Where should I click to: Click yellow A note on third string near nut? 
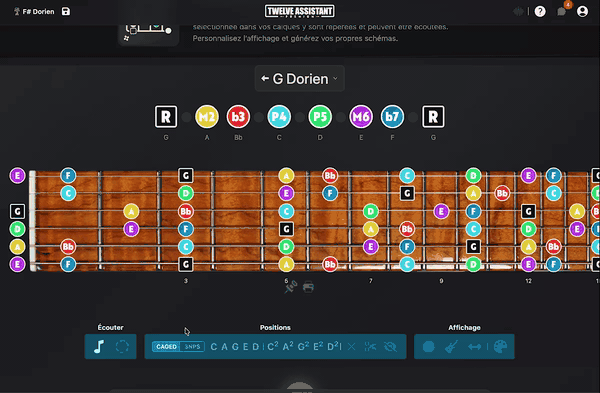pyautogui.click(x=131, y=211)
